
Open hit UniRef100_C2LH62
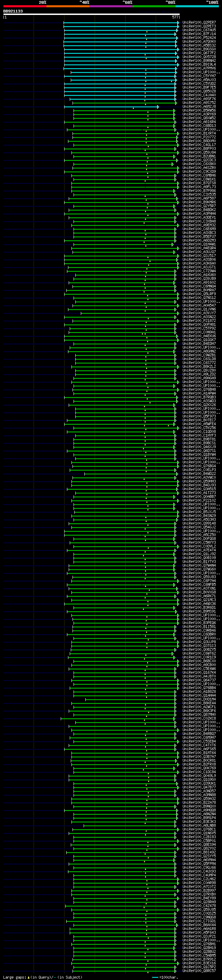pos(199,880)
